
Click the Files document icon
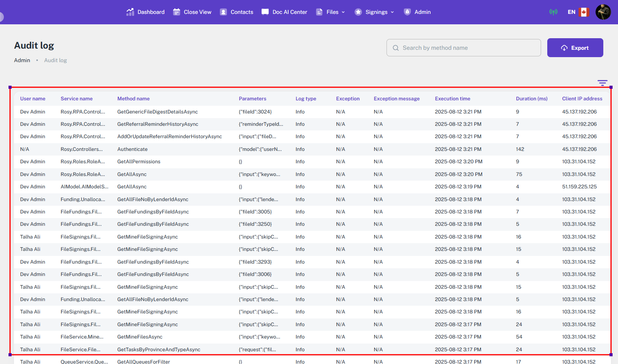click(x=319, y=12)
